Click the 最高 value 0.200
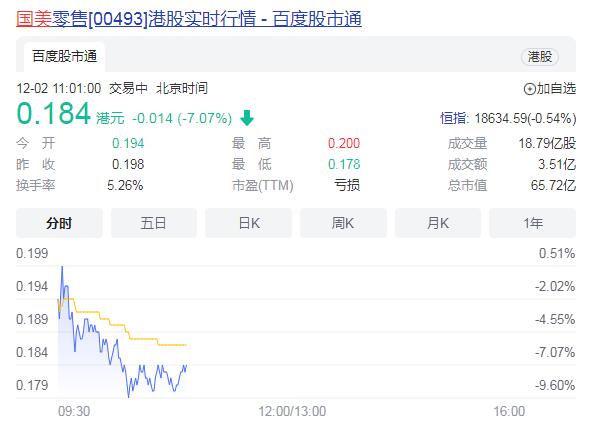This screenshot has height=429, width=615. (x=344, y=144)
